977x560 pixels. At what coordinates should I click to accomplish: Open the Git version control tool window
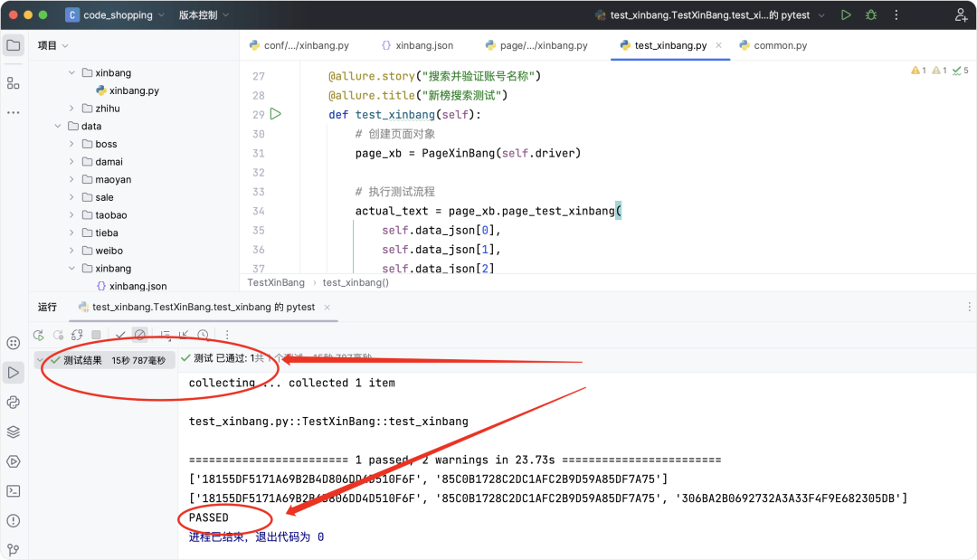click(x=13, y=550)
